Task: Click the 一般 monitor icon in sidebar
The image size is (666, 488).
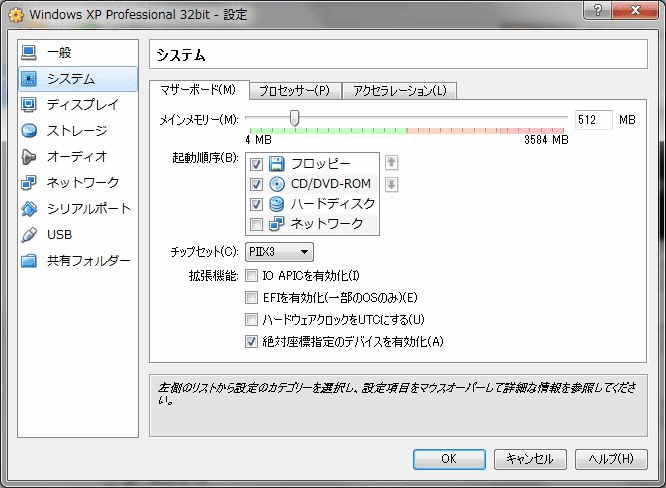Action: (x=28, y=53)
